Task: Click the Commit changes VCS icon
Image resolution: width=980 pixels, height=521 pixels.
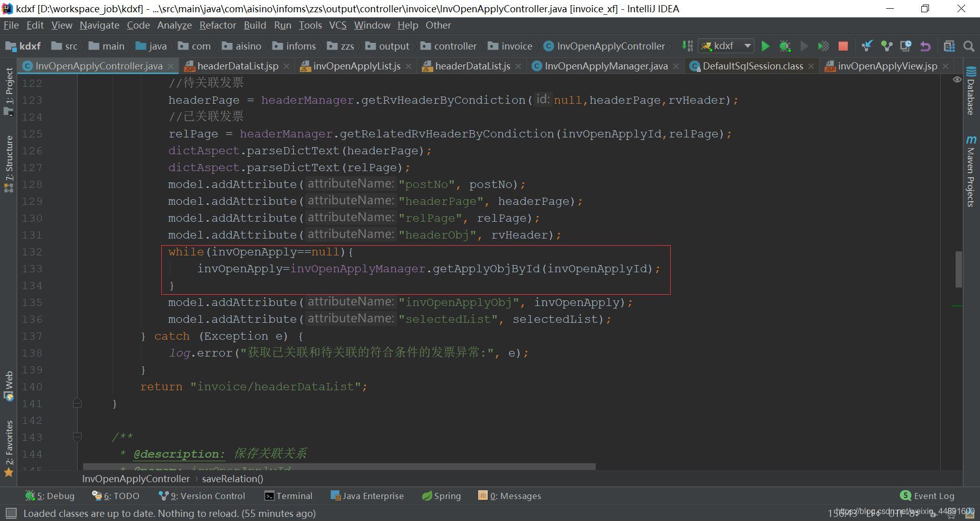Action: 886,46
